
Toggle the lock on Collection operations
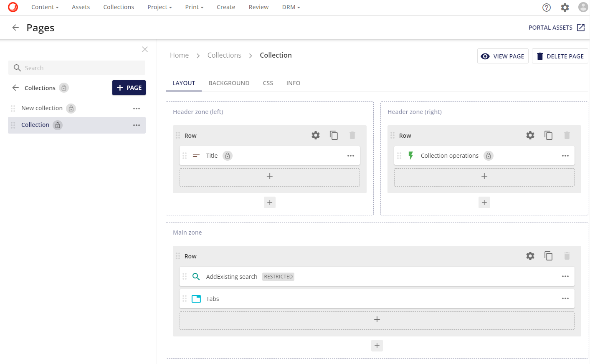[489, 155]
